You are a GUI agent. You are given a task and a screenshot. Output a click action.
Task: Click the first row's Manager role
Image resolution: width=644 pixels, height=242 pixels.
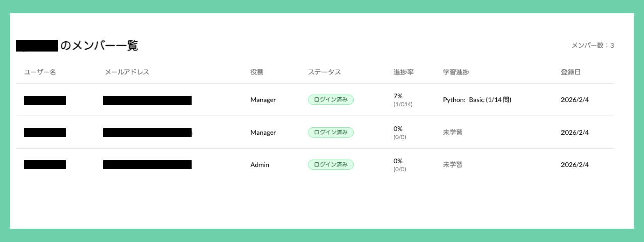click(263, 100)
